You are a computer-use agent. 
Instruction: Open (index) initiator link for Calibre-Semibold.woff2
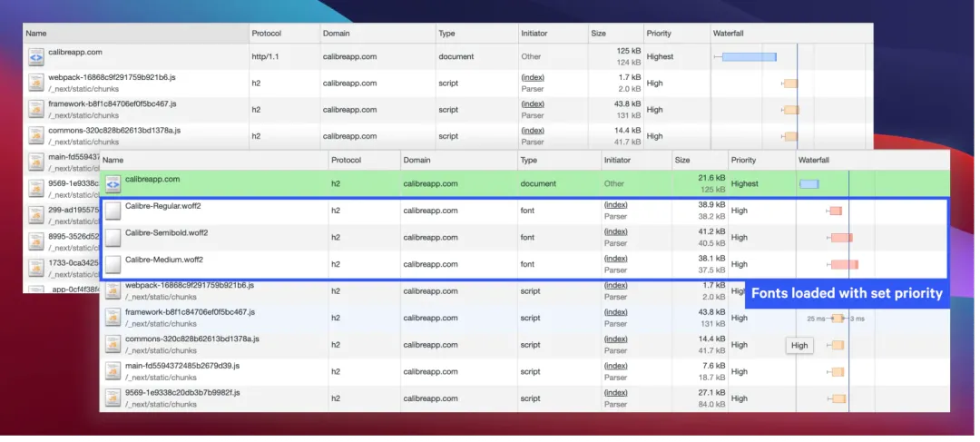pos(615,232)
